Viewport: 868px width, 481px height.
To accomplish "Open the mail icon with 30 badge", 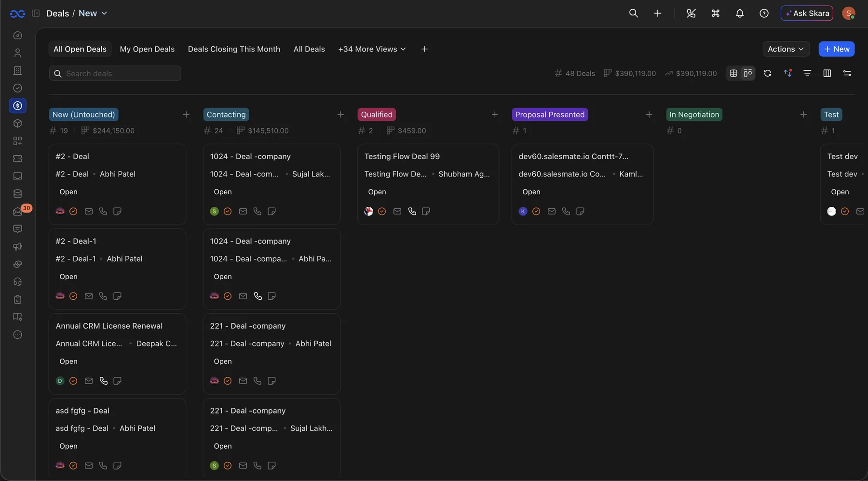I will tap(18, 211).
